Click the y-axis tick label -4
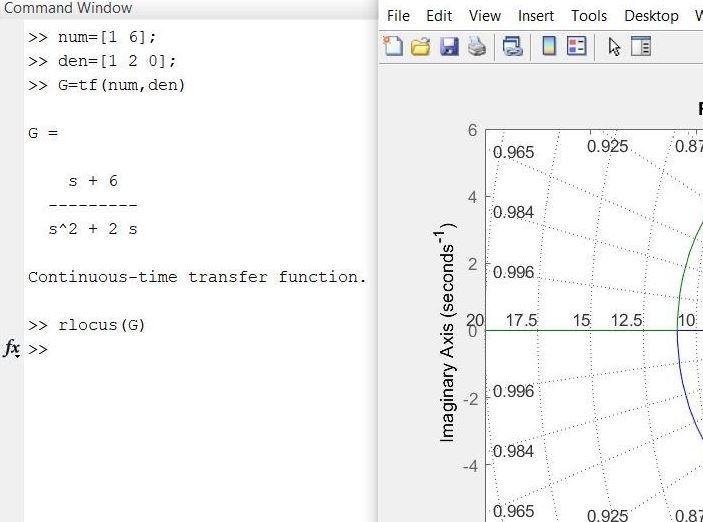 point(470,466)
